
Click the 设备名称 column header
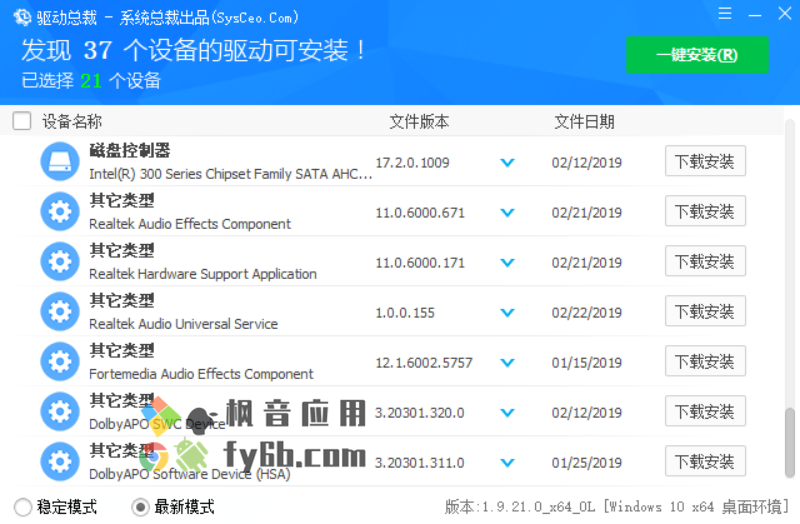point(72,121)
